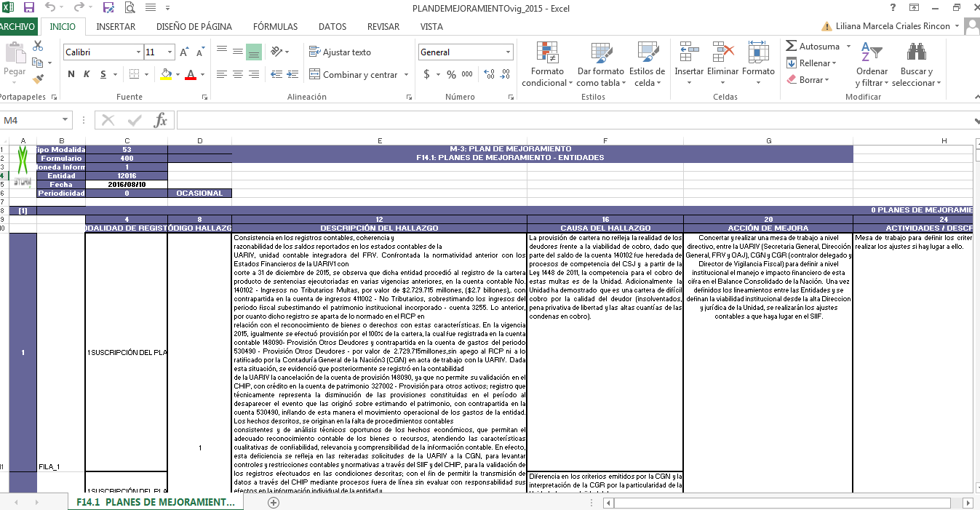Toggle bold N formatting
Viewport: 980px width, 510px height.
click(x=71, y=74)
